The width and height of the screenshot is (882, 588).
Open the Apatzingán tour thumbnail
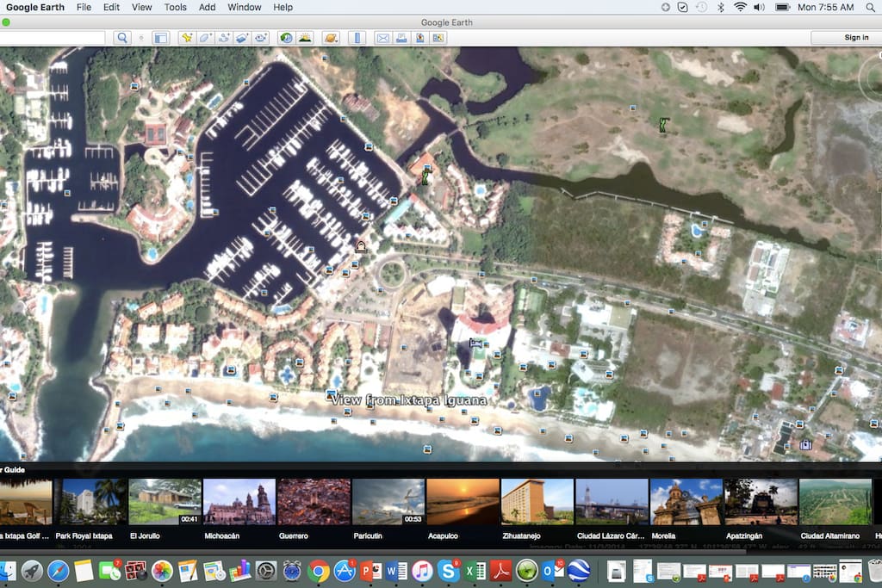pyautogui.click(x=761, y=501)
